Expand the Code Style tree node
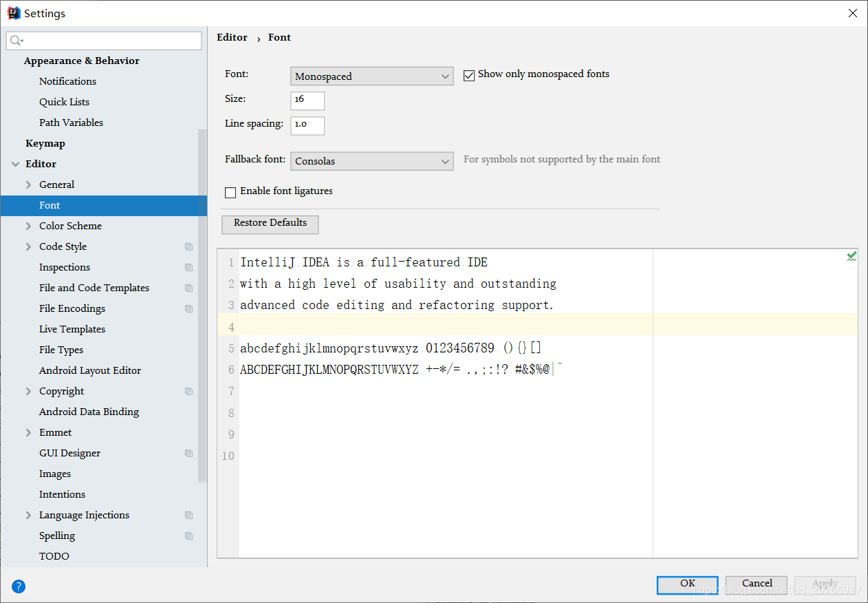868x603 pixels. 28,246
